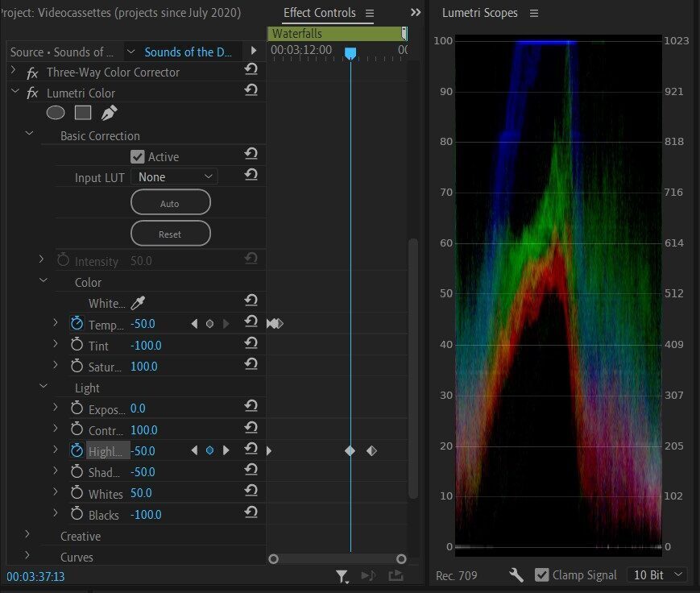Select the ellipse mask tool under Lumetri Color

click(x=56, y=113)
